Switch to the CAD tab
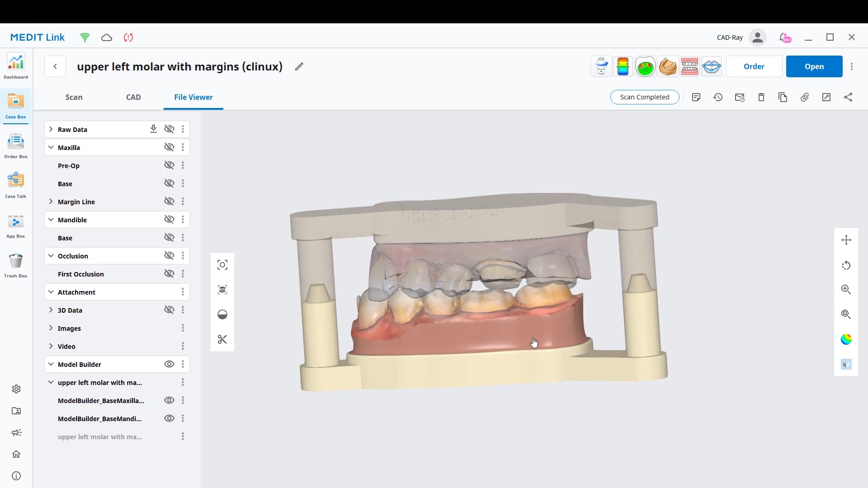This screenshot has height=488, width=868. (133, 97)
